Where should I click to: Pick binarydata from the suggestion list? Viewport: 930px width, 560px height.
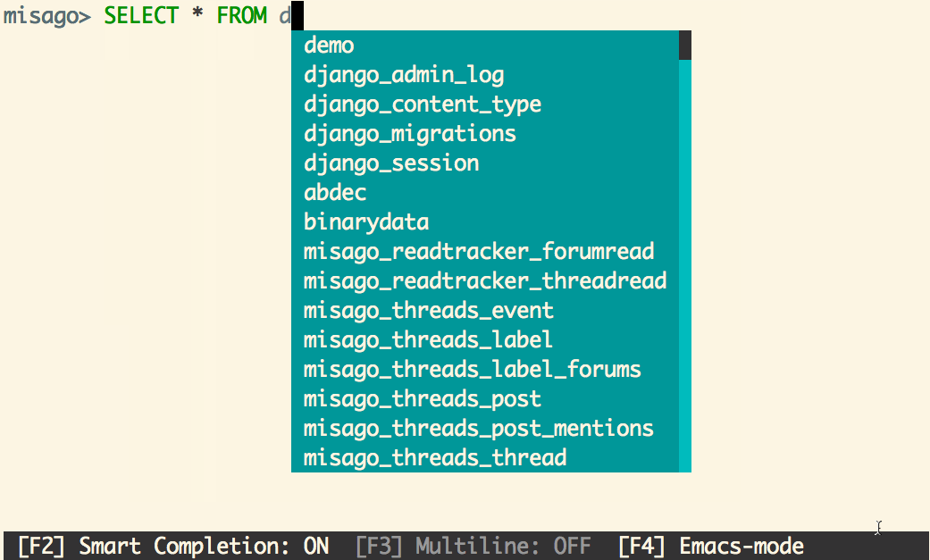click(x=485, y=221)
